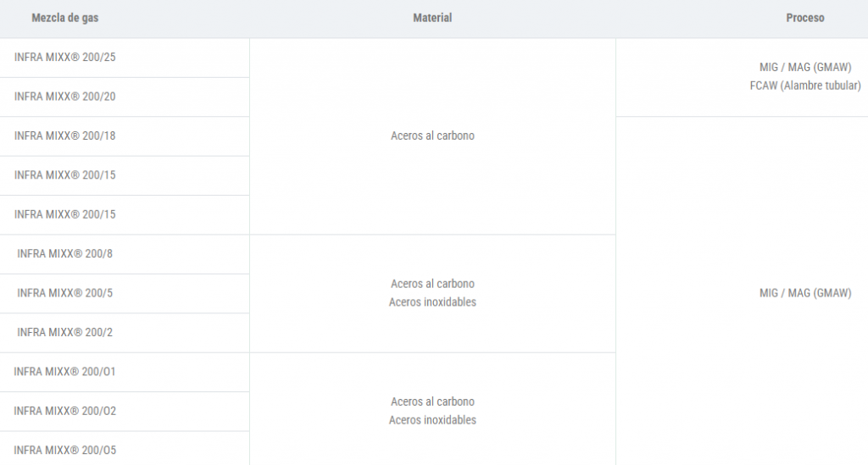Select the INFRA MIXX 200/25 row
Viewport: 868px width, 465px height.
(125, 58)
